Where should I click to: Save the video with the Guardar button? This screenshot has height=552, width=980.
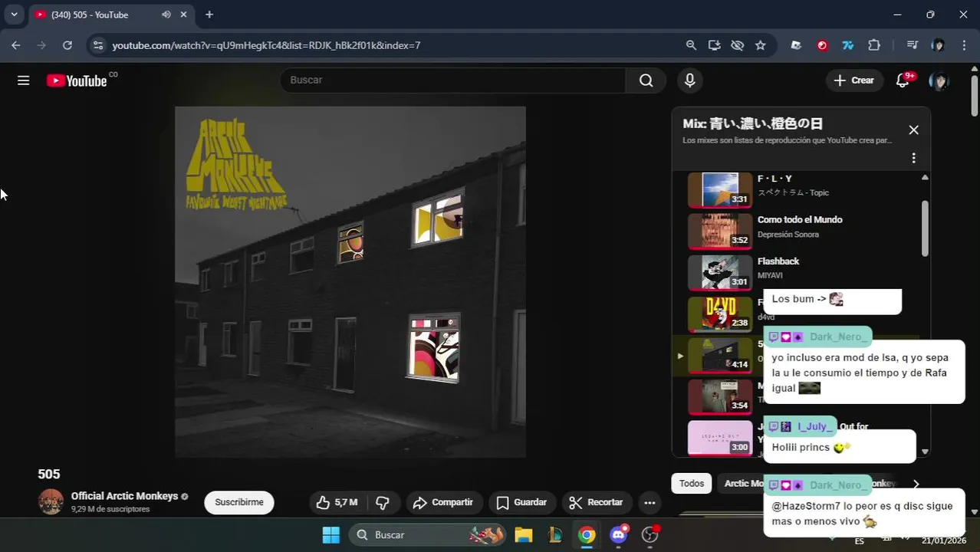[521, 502]
